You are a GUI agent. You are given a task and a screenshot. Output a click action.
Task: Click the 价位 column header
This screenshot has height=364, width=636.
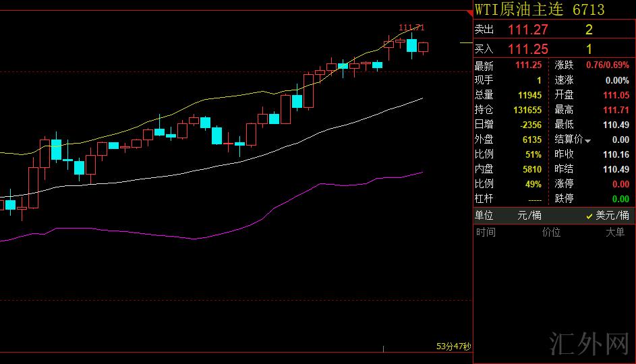point(551,233)
